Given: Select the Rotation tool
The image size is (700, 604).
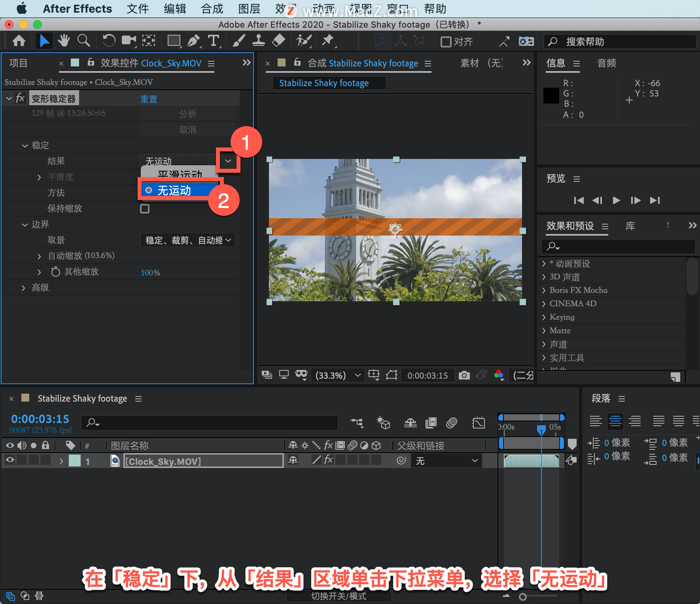Looking at the screenshot, I should point(108,41).
